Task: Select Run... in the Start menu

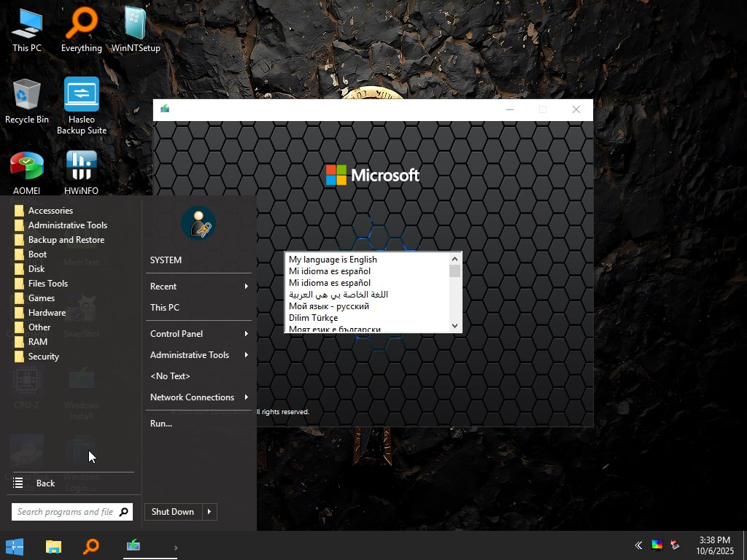Action: [160, 423]
